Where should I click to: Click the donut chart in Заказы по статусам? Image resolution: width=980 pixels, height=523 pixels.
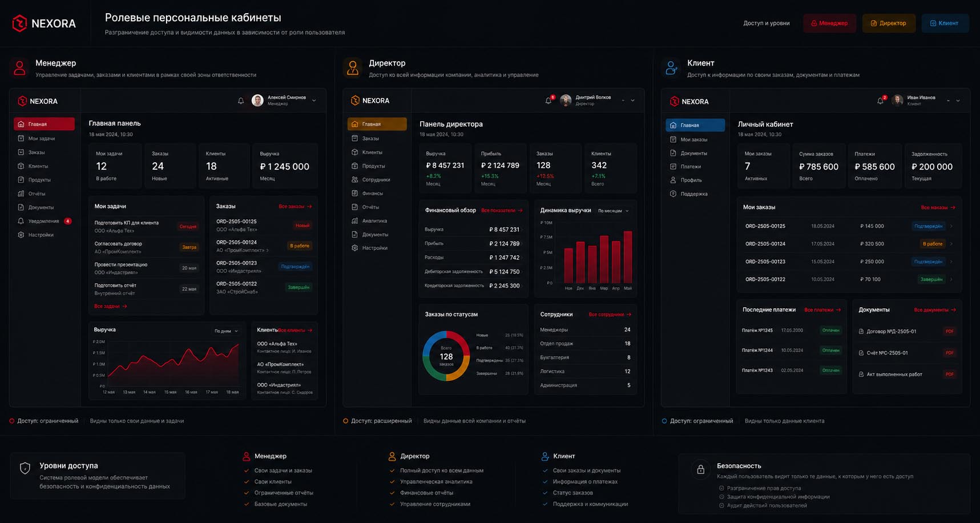tap(446, 356)
